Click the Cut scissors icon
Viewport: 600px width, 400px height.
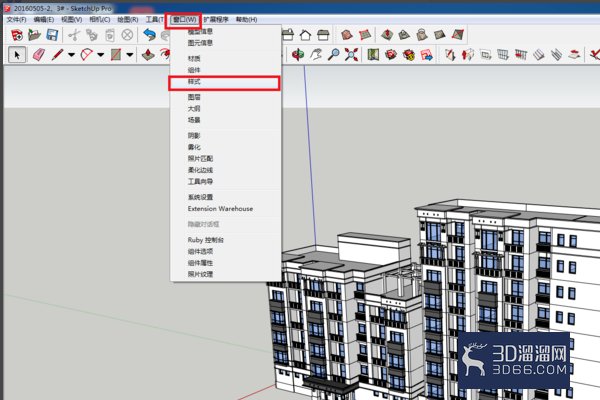coord(74,35)
